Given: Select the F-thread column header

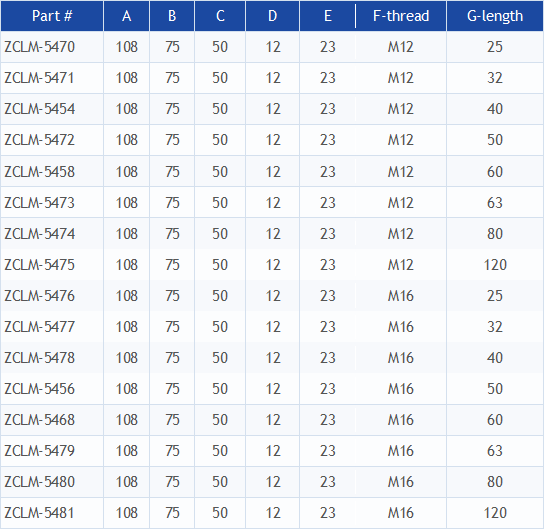Looking at the screenshot, I should pyautogui.click(x=400, y=16).
